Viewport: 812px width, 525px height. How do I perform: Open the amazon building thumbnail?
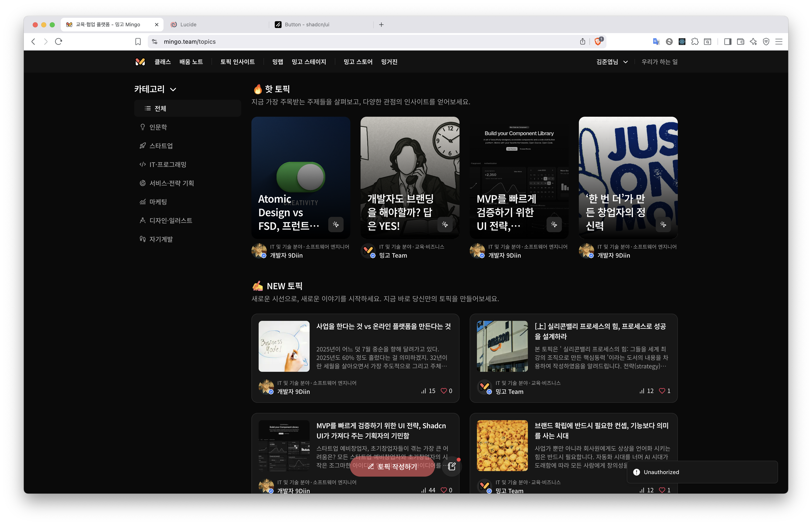pyautogui.click(x=502, y=346)
